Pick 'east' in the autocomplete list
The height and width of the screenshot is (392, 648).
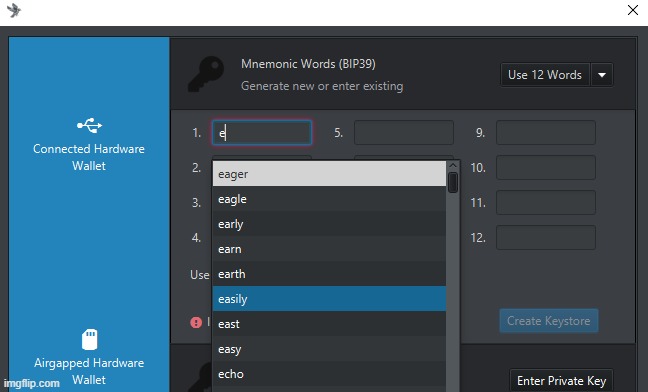329,324
